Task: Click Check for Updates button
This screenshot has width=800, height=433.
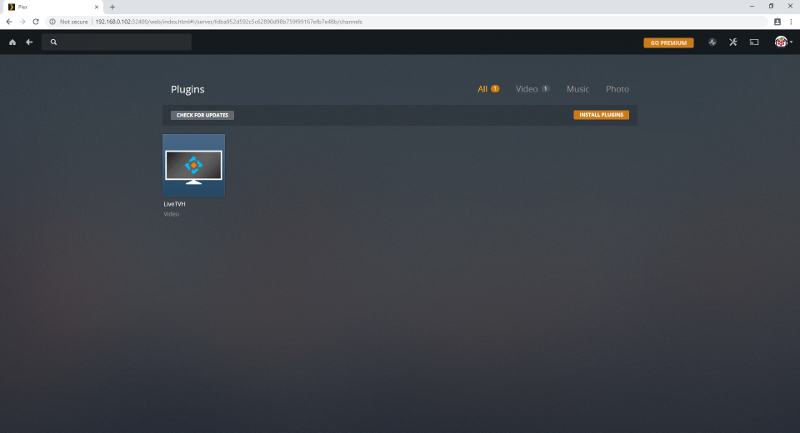Action: tap(203, 115)
